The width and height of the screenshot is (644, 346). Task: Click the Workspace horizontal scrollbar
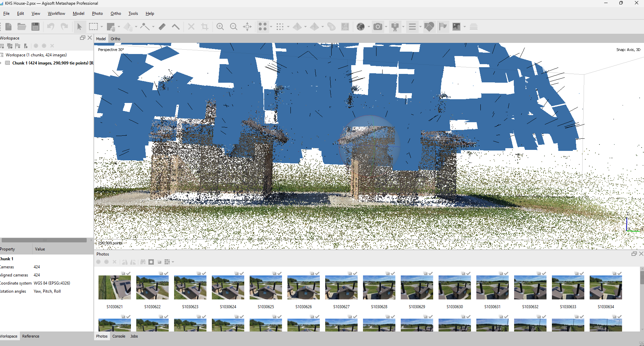coord(44,240)
